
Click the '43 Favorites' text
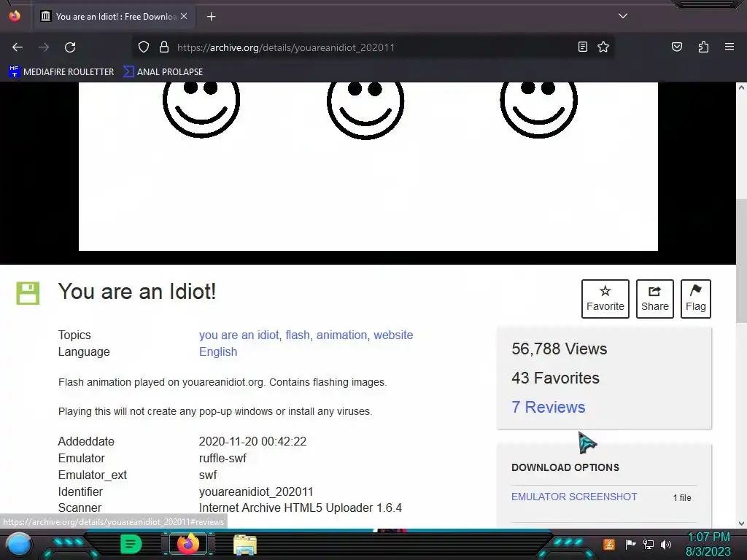pyautogui.click(x=555, y=378)
